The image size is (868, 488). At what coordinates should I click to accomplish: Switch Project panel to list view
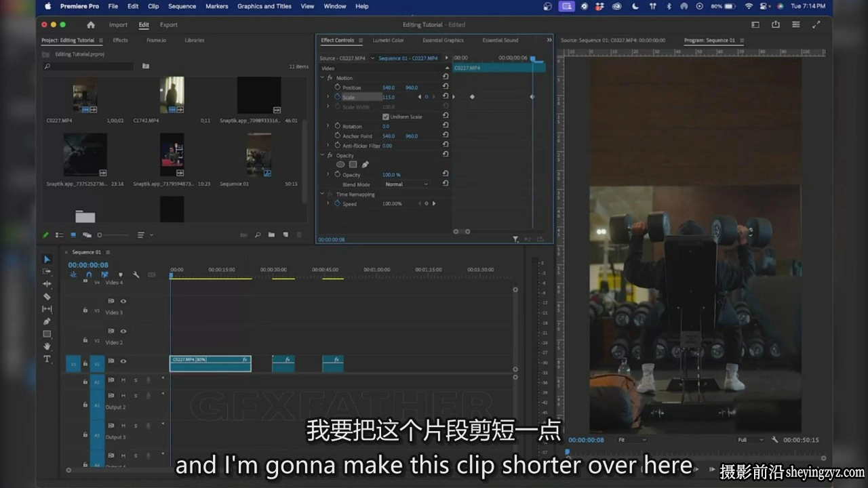[x=59, y=235]
